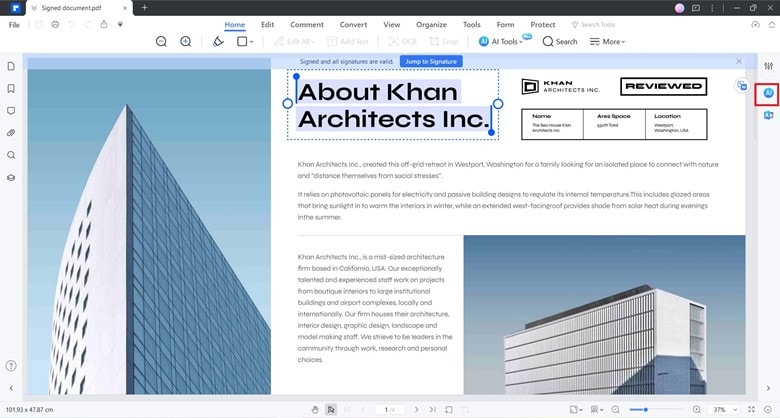Click the cloud upload icon
The width and height of the screenshot is (780, 418).
point(755,24)
